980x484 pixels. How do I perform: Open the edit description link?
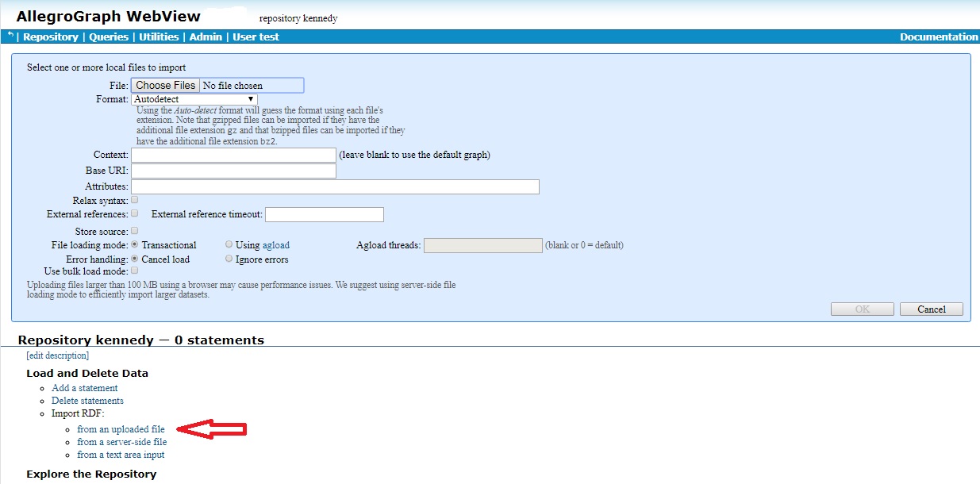pos(57,356)
